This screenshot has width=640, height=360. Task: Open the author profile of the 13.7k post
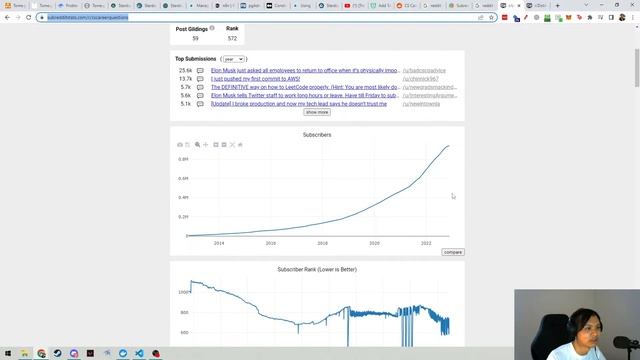(420, 79)
